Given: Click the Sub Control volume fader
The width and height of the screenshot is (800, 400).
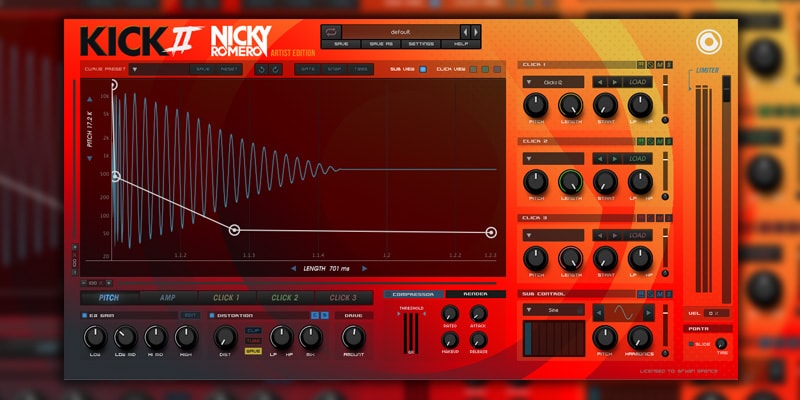Looking at the screenshot, I should (x=665, y=326).
